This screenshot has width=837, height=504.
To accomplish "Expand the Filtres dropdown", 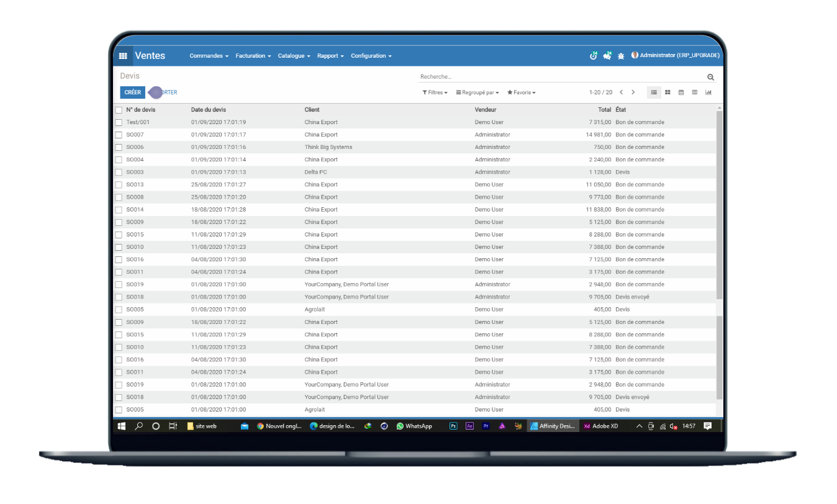I will 435,92.
